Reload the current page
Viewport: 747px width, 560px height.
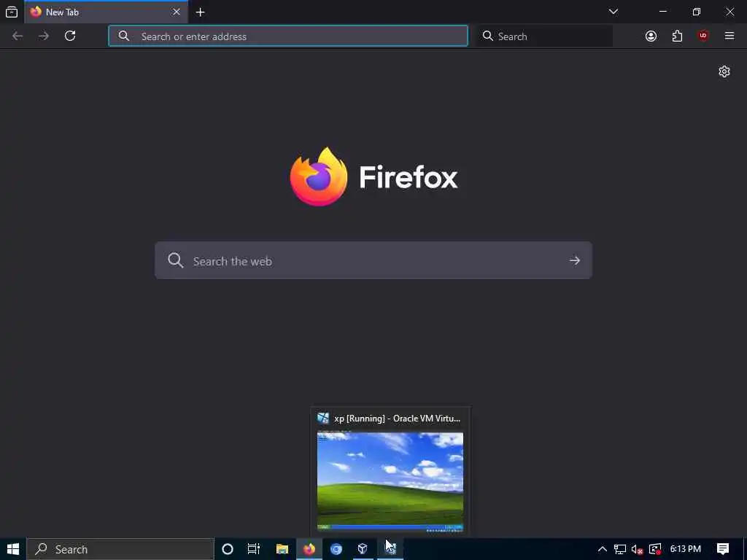pyautogui.click(x=70, y=36)
